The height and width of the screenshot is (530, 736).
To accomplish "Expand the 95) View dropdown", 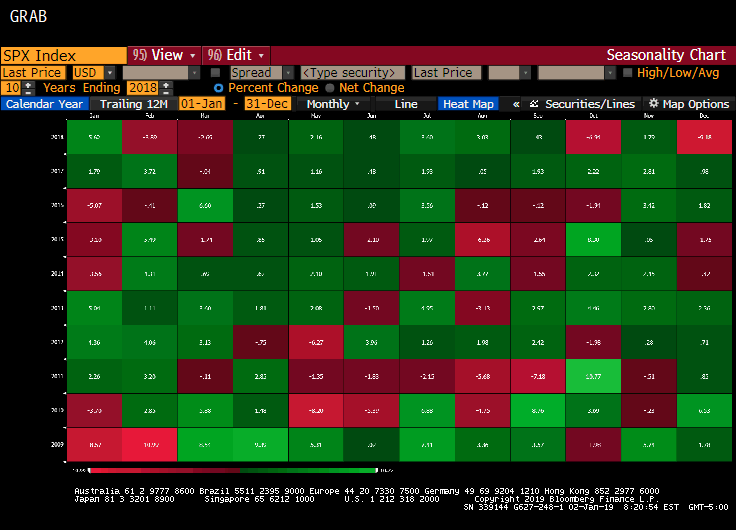I will point(164,55).
